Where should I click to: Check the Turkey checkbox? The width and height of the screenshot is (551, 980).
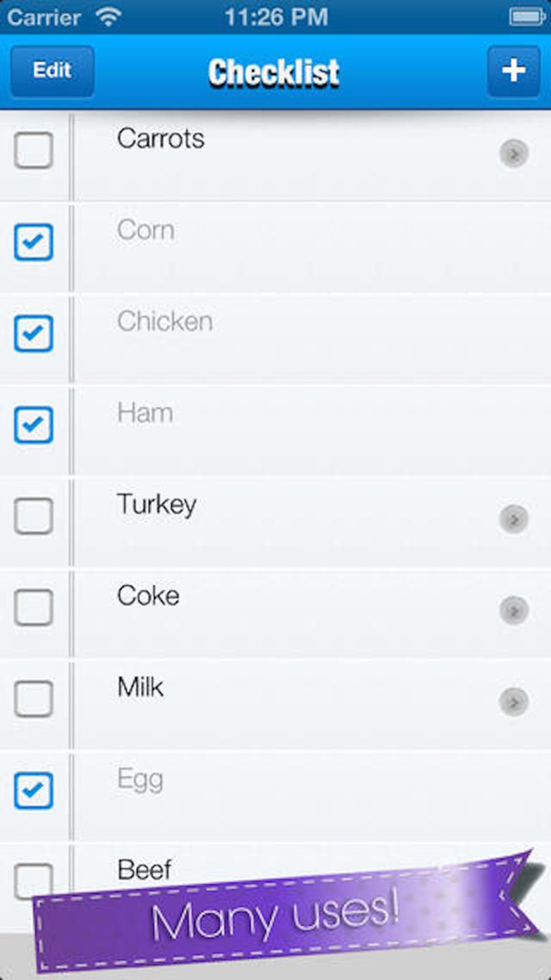pyautogui.click(x=34, y=516)
